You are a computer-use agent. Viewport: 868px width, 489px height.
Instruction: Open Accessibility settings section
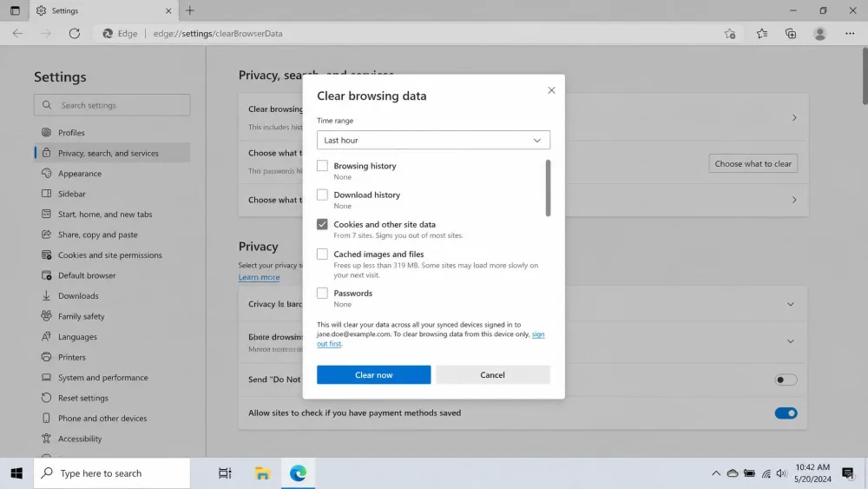click(112, 439)
